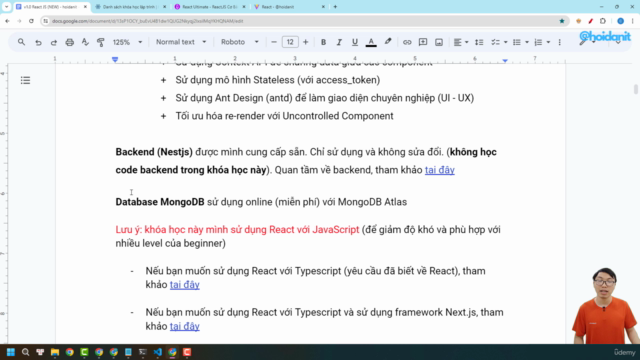The height and width of the screenshot is (360, 640).
Task: Toggle italic formatting
Action: point(339,42)
